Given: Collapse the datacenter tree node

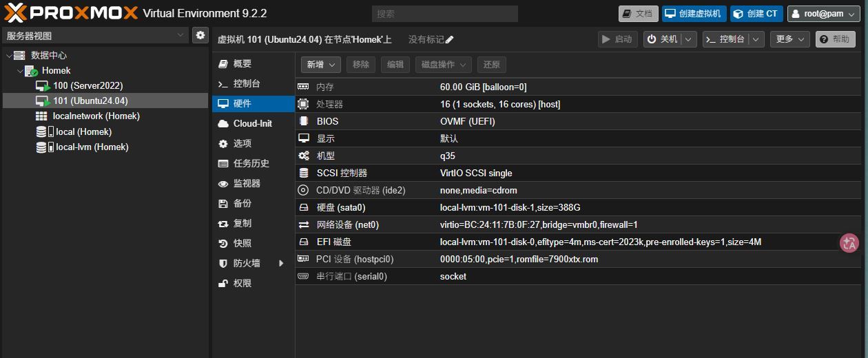Looking at the screenshot, I should coord(8,55).
